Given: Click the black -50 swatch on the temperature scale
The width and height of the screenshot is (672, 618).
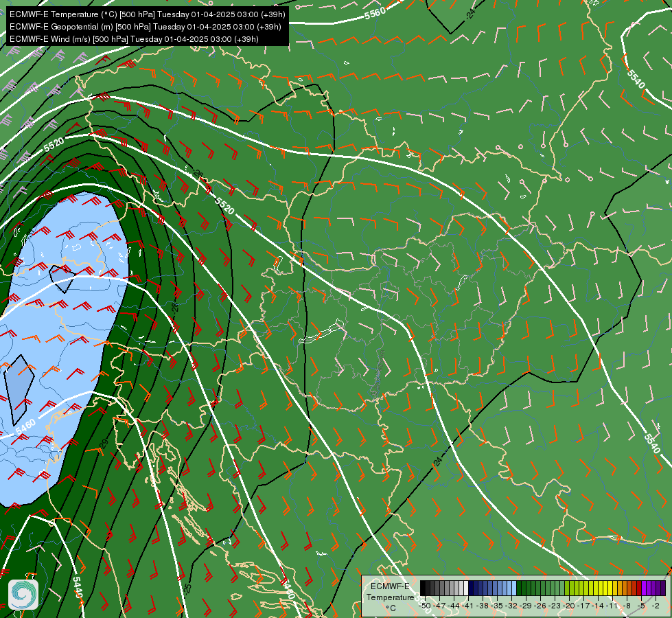Looking at the screenshot, I should [x=423, y=588].
